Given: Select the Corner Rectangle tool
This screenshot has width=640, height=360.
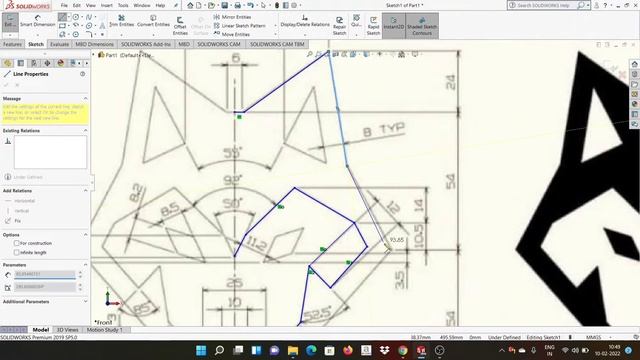Looking at the screenshot, I should [x=62, y=26].
